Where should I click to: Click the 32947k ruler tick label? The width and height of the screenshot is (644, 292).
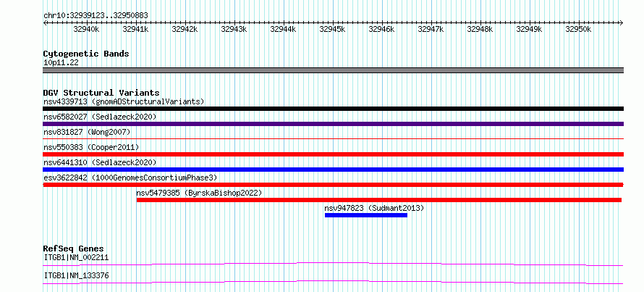431,29
